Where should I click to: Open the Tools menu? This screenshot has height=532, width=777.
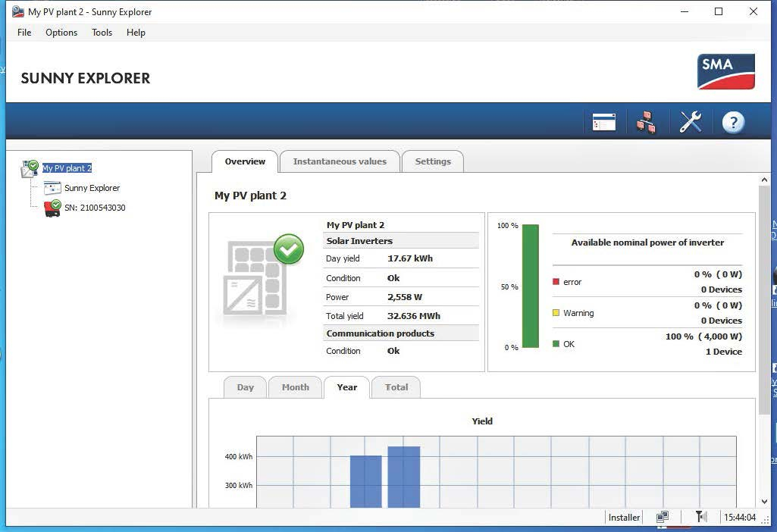coord(102,33)
